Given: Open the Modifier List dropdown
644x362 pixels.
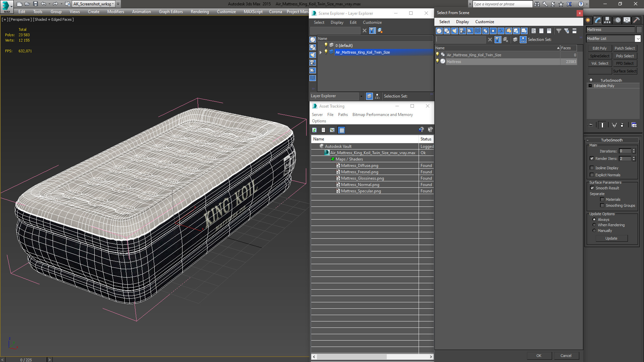Looking at the screenshot, I should [638, 39].
